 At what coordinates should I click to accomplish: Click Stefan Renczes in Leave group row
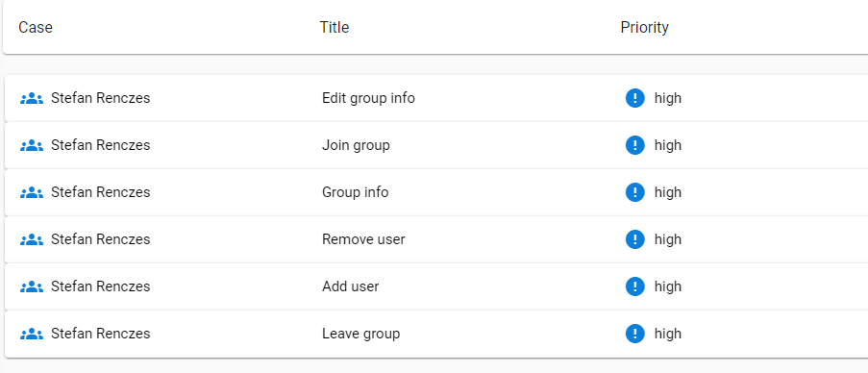tap(100, 335)
